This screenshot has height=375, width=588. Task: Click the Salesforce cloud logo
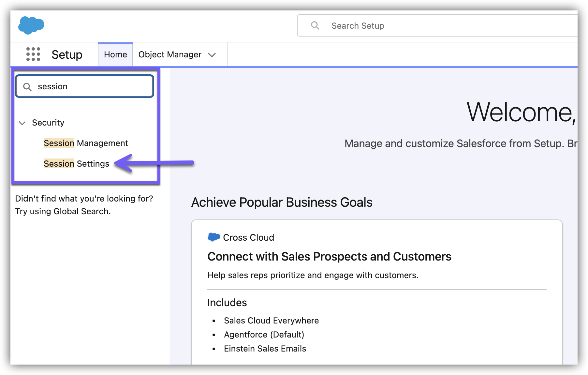point(31,25)
